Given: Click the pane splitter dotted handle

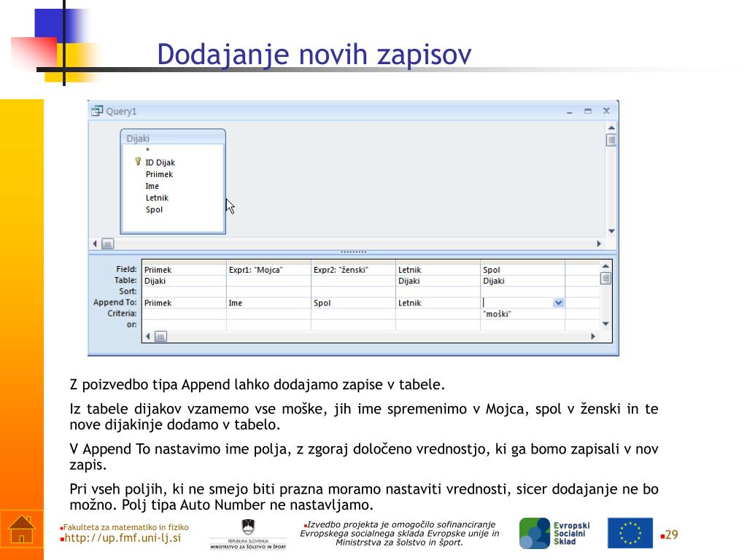Looking at the screenshot, I should tap(353, 252).
